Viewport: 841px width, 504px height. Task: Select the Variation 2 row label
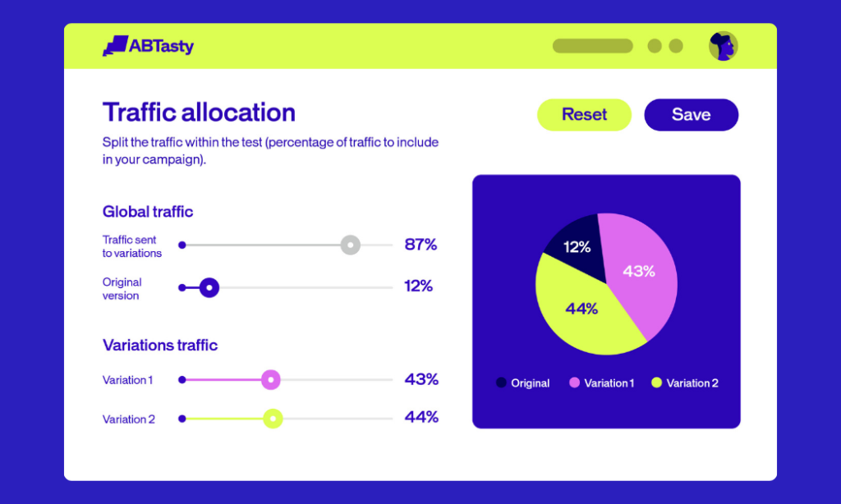click(x=129, y=419)
